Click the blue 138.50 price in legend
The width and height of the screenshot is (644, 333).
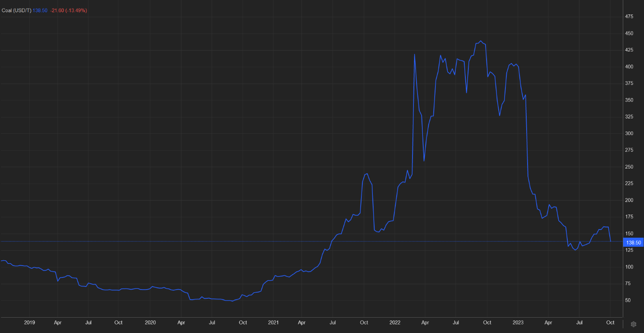click(x=40, y=10)
